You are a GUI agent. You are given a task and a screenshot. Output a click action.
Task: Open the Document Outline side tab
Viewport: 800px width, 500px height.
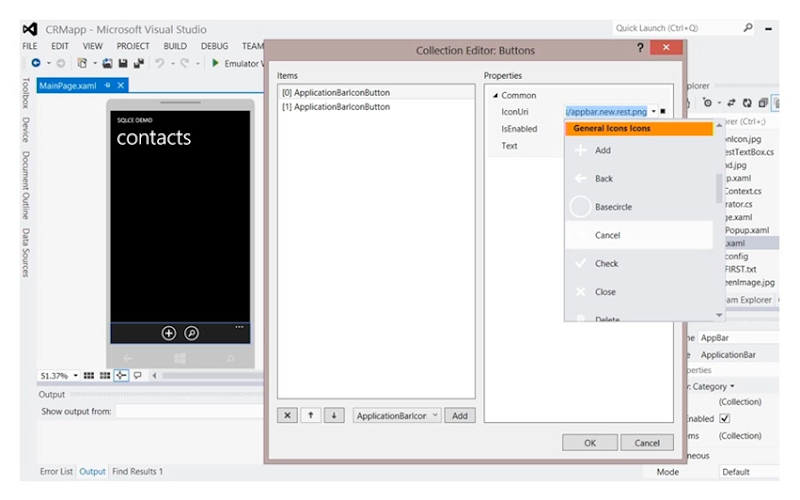click(26, 185)
